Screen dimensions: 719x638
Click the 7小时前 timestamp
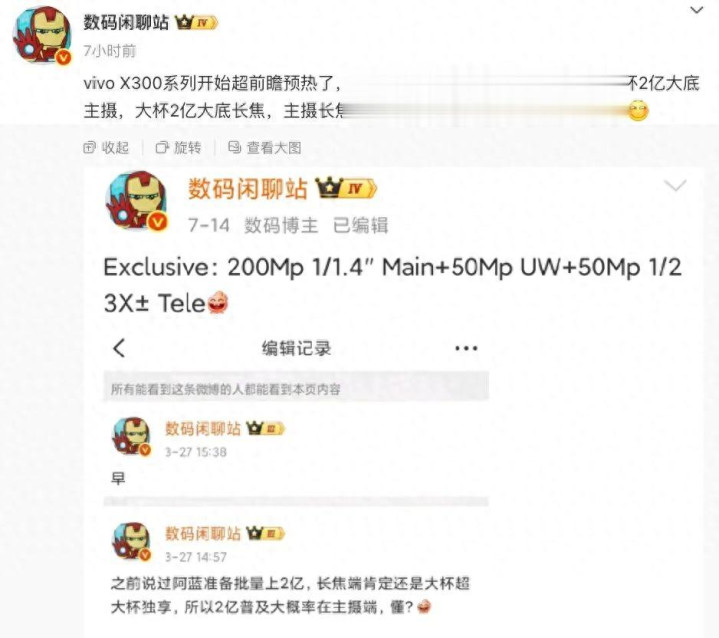[110, 51]
